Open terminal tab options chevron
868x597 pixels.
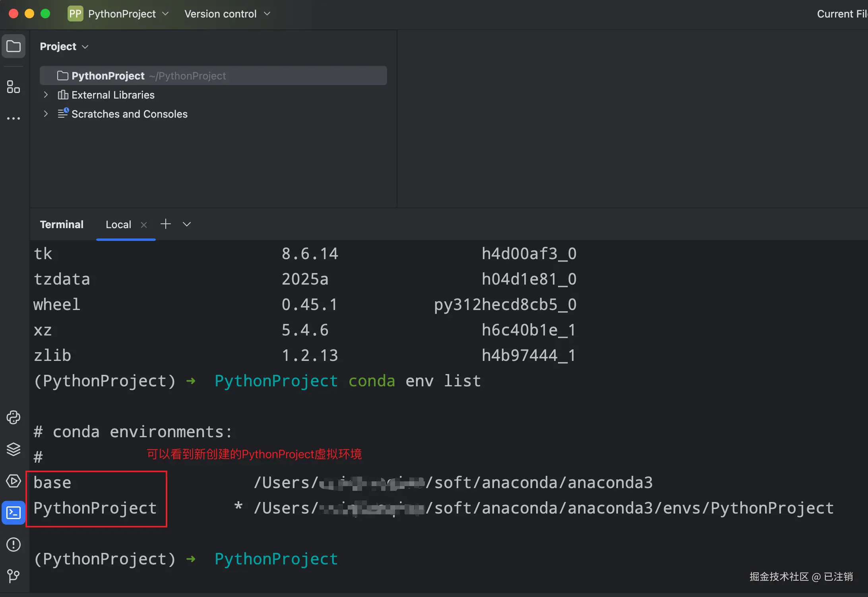pyautogui.click(x=187, y=225)
